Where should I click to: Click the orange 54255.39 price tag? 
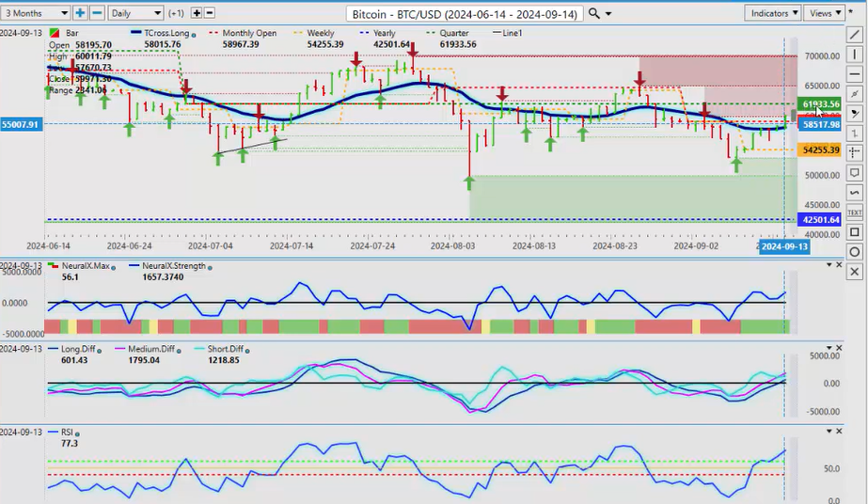pos(819,150)
